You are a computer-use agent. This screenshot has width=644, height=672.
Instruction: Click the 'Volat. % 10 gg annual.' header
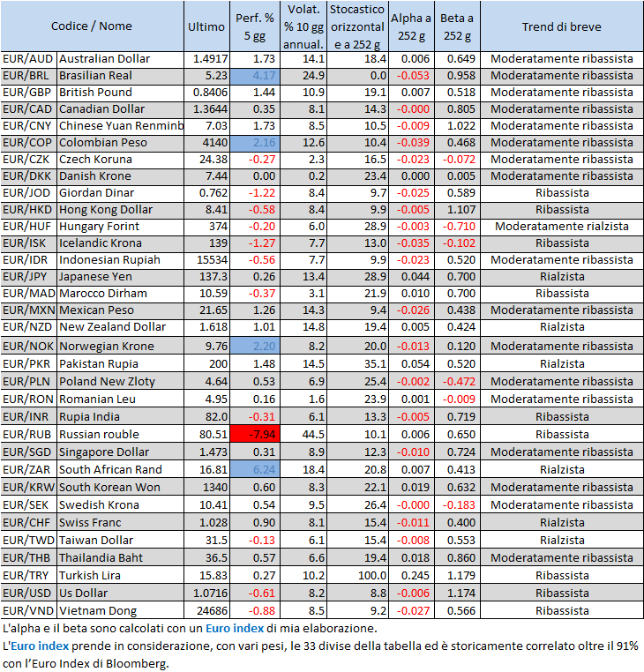point(303,26)
